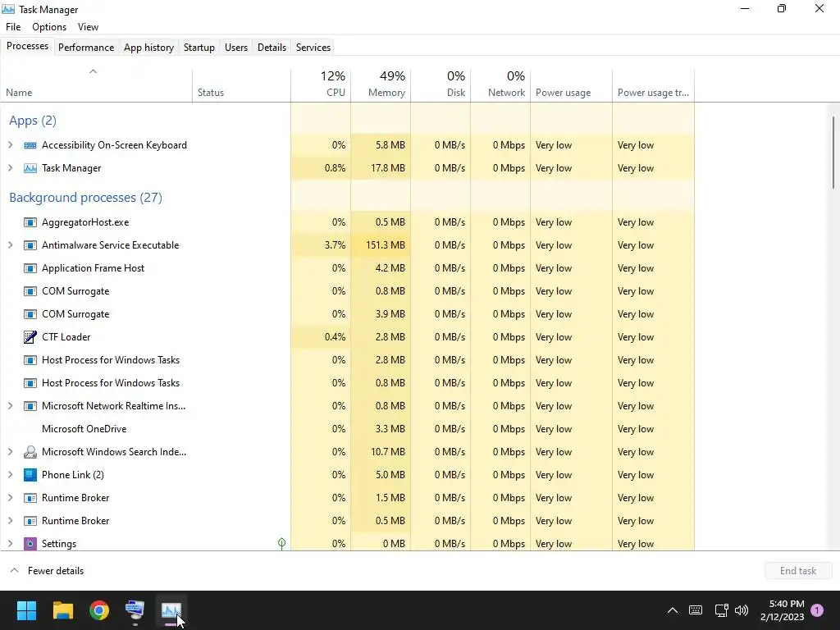This screenshot has height=630, width=840.
Task: Open the File menu
Action: coord(13,27)
